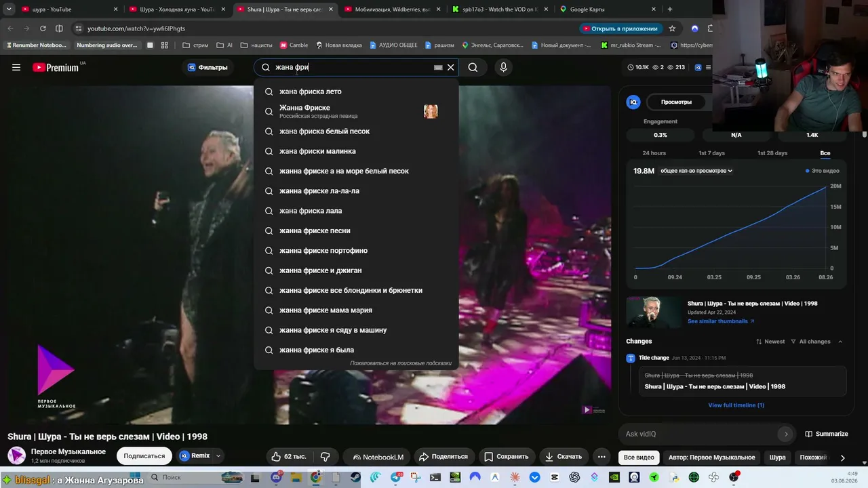Click the address bar URL youtube.com/watch
868x488 pixels.
(x=136, y=28)
